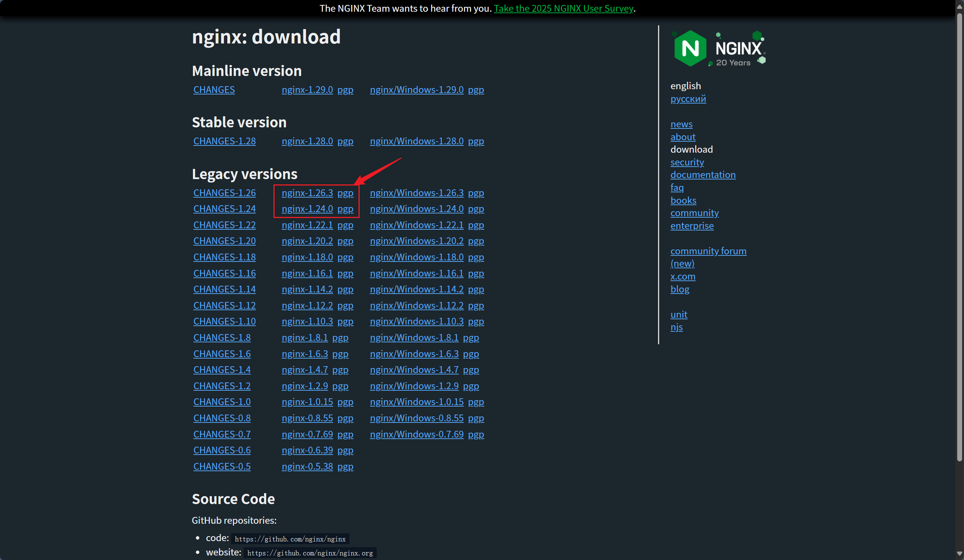Image resolution: width=964 pixels, height=560 pixels.
Task: Switch language to русский
Action: click(688, 99)
